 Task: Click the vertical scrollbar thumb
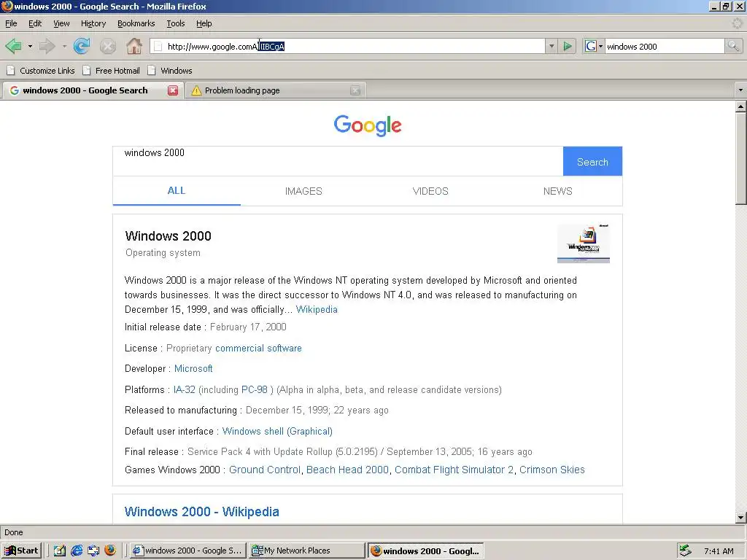coord(741,159)
